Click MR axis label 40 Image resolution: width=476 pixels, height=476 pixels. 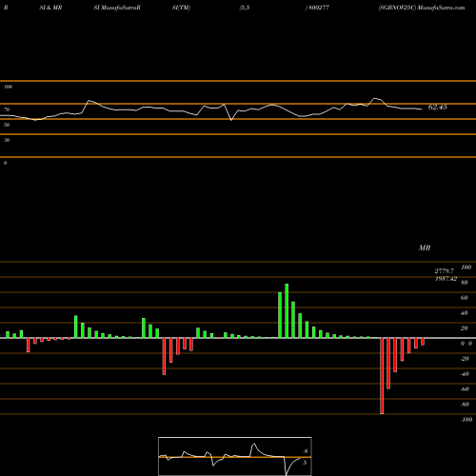(x=464, y=313)
